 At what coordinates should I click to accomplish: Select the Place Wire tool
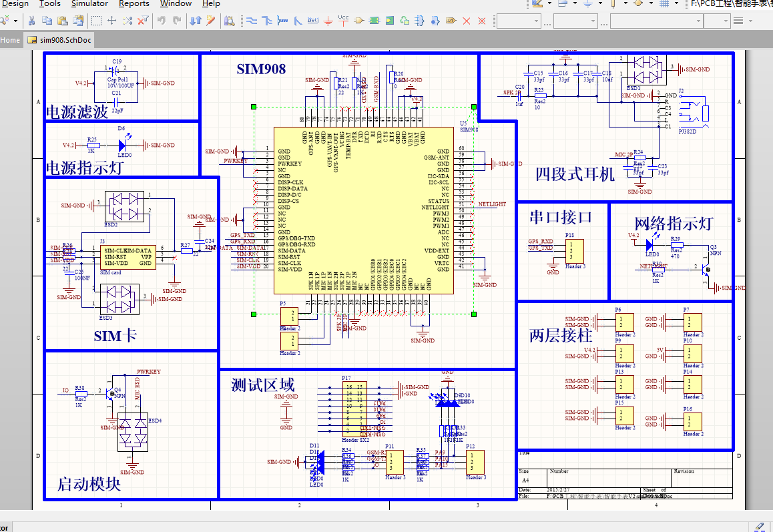252,21
